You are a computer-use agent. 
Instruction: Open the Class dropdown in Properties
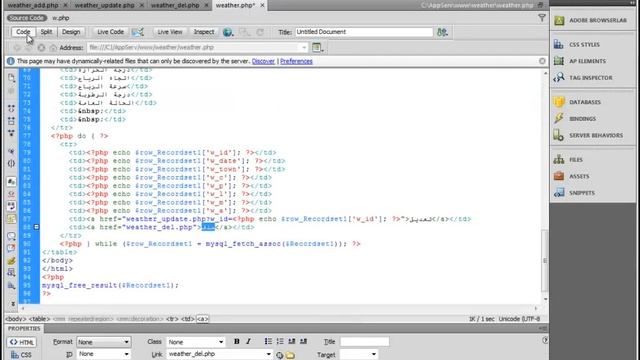click(x=196, y=342)
